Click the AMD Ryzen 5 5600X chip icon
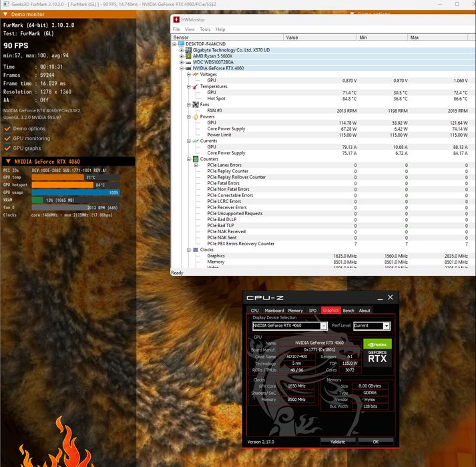Image resolution: width=476 pixels, height=467 pixels. [x=188, y=56]
